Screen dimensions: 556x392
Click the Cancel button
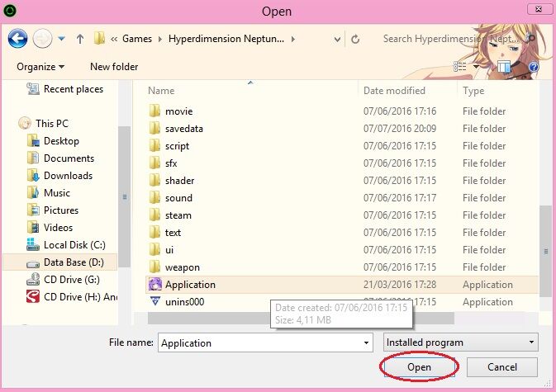(x=502, y=367)
